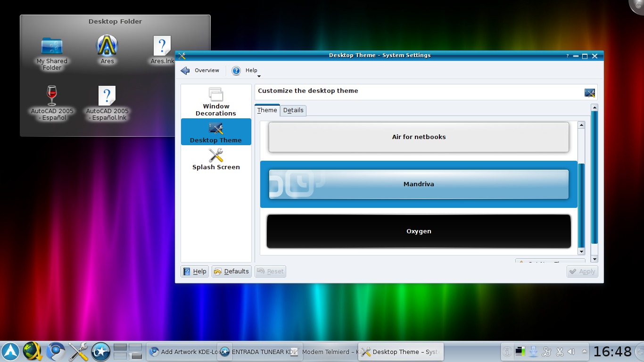Viewport: 644px width, 362px height.
Task: Click the blue Help question-mark toolbar icon
Action: (236, 71)
